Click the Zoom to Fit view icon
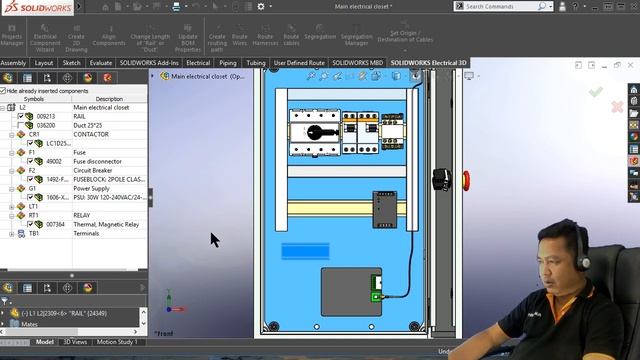This screenshot has height=360, width=640. coord(311,76)
